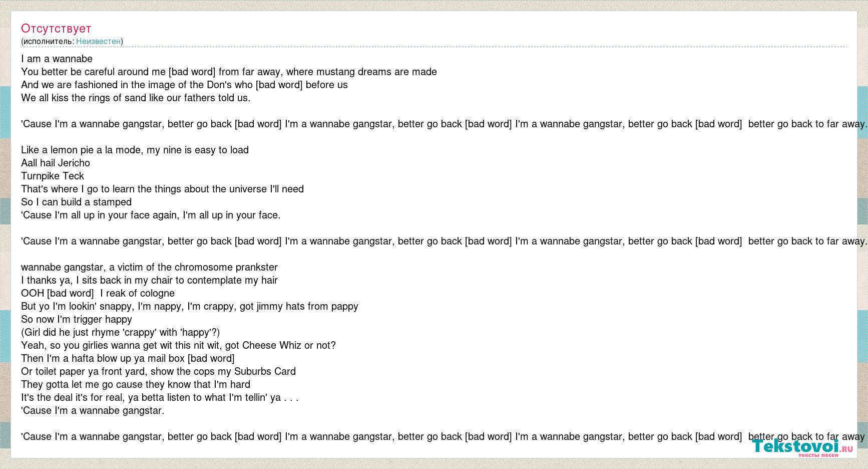Click the '(исполнитель:' label text
This screenshot has height=469, width=868.
(48, 41)
